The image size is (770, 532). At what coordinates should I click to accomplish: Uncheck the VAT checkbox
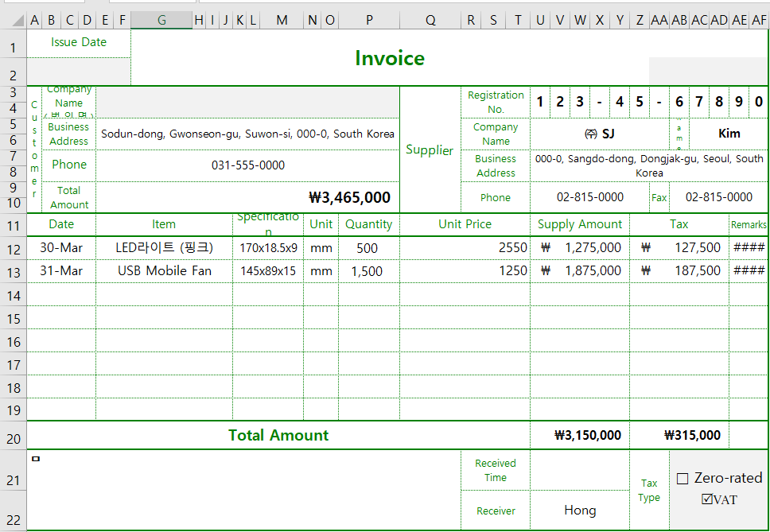707,499
